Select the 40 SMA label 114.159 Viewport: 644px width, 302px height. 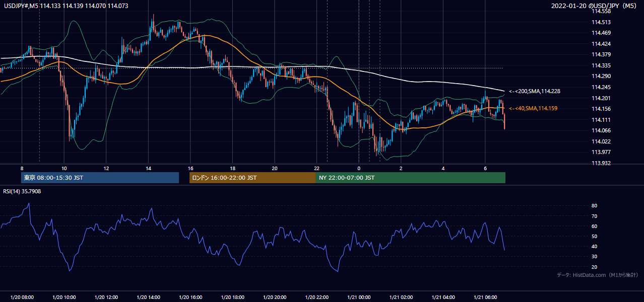coord(533,108)
